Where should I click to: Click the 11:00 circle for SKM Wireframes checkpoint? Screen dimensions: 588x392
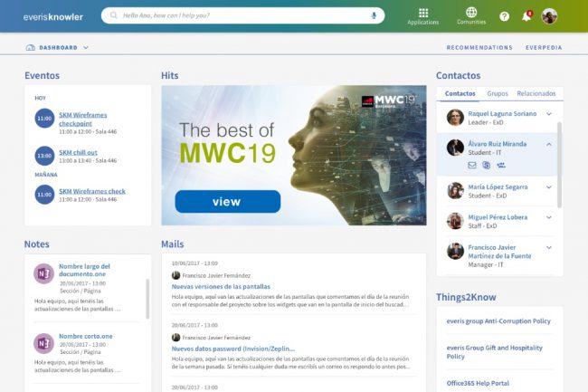[x=44, y=119]
